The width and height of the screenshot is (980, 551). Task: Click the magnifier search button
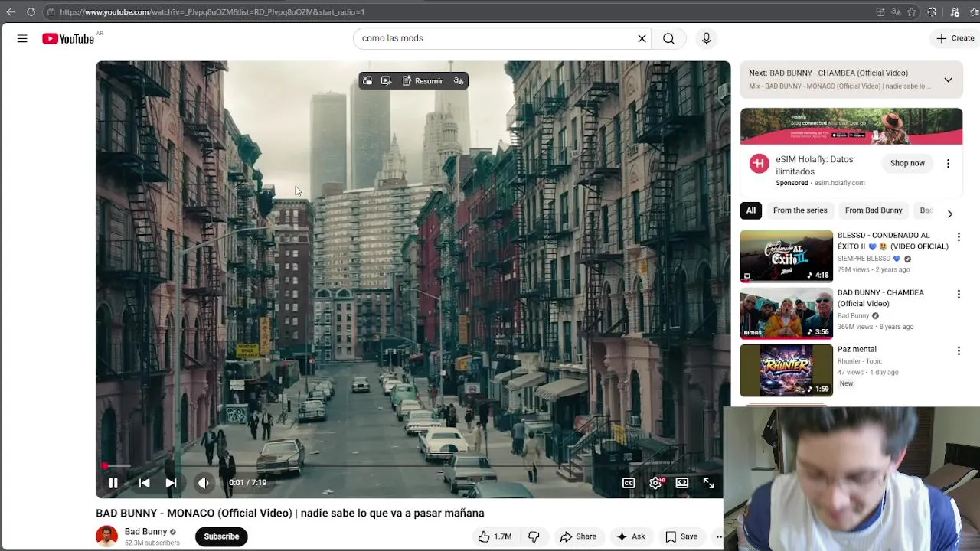click(x=668, y=38)
